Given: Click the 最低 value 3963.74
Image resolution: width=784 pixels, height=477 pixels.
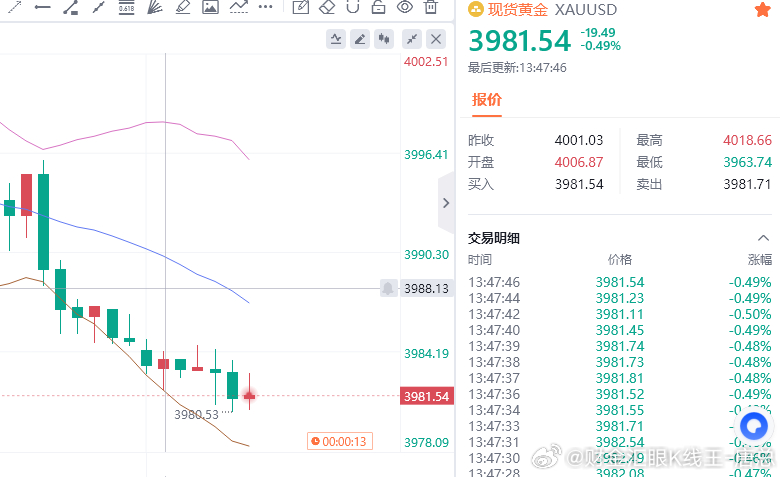Looking at the screenshot, I should [x=748, y=162].
